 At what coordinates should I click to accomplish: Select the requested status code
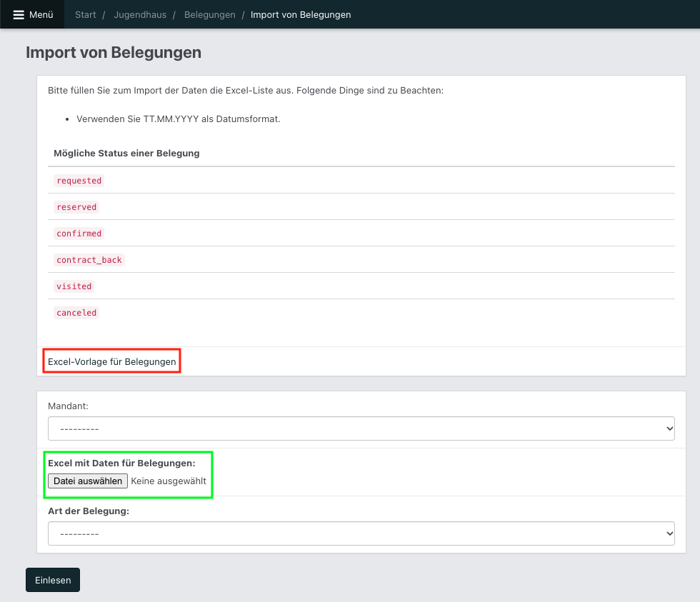pyautogui.click(x=79, y=181)
